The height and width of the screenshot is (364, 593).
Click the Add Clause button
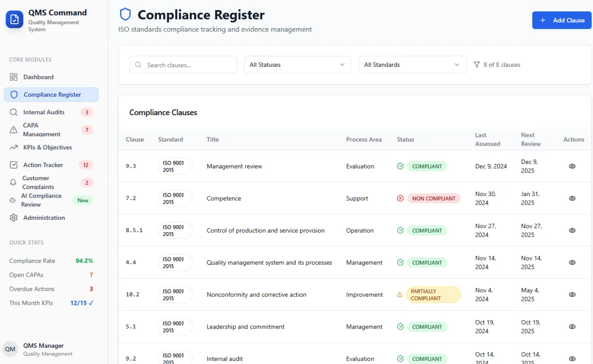click(562, 20)
